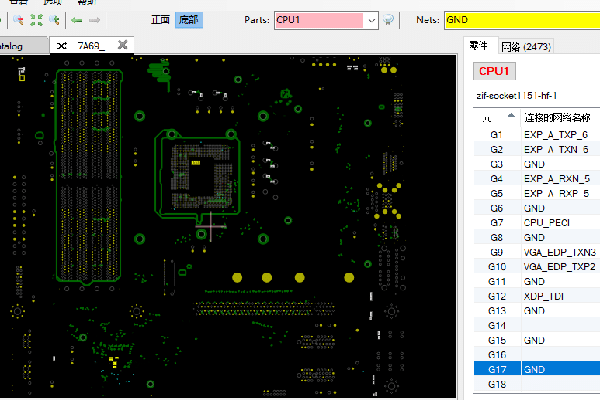
Task: Select pin row G5 EXP_A_RXP_5
Action: click(536, 193)
